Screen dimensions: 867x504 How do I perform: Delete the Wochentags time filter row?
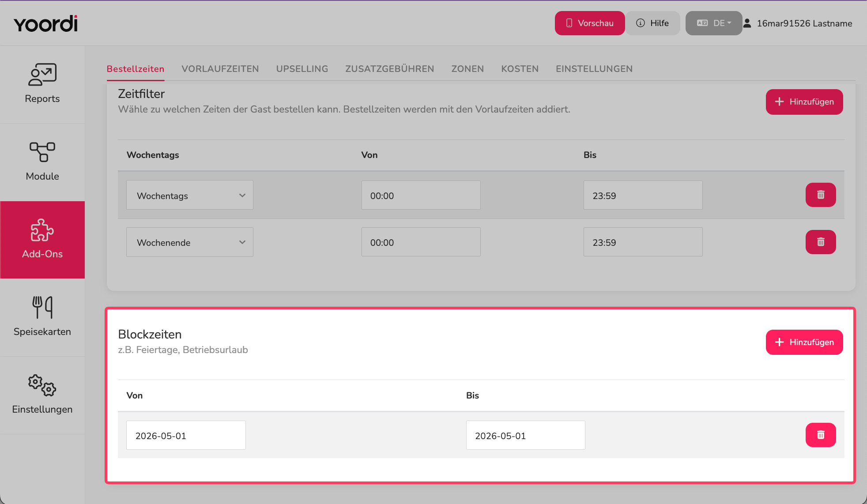pyautogui.click(x=821, y=195)
